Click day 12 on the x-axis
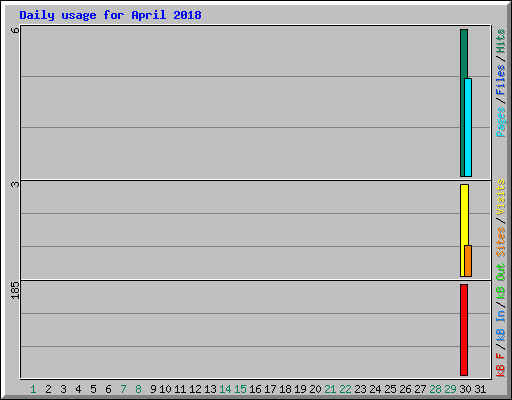Screen dimensions: 512x400 coord(195,389)
